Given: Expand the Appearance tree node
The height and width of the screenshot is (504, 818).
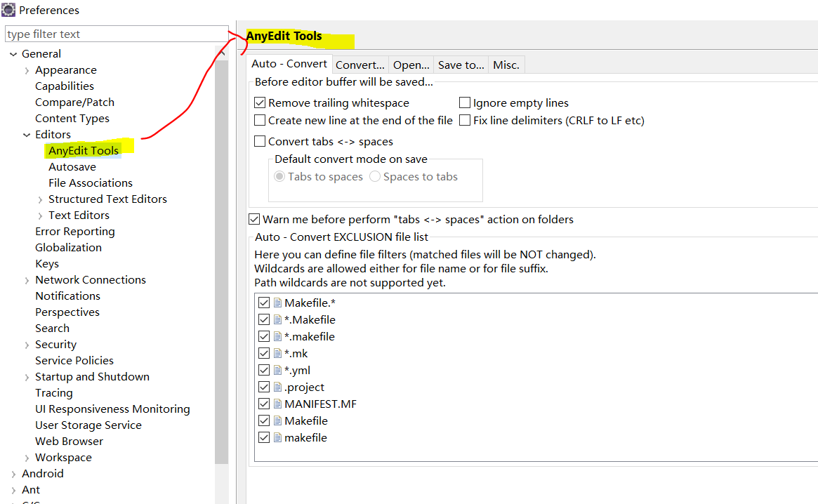Looking at the screenshot, I should (27, 70).
